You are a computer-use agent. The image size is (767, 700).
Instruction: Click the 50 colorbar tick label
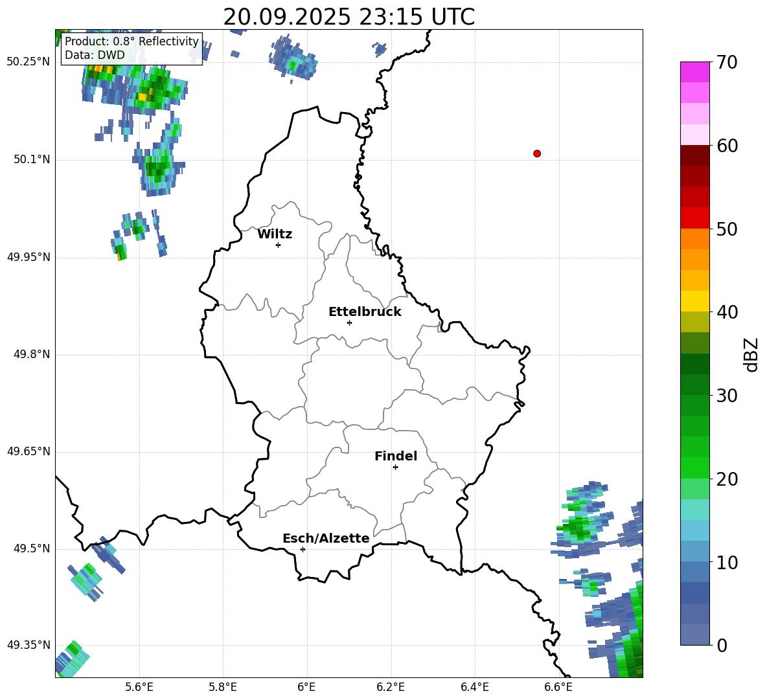pos(727,229)
